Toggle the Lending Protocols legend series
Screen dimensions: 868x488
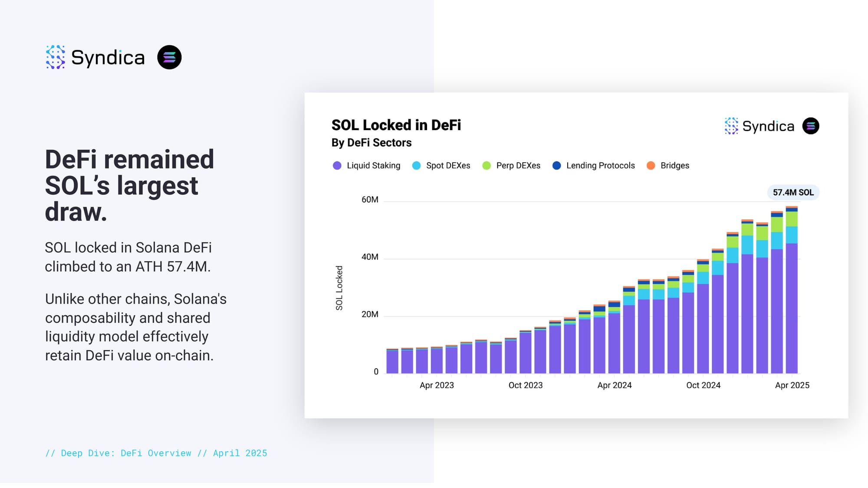600,166
